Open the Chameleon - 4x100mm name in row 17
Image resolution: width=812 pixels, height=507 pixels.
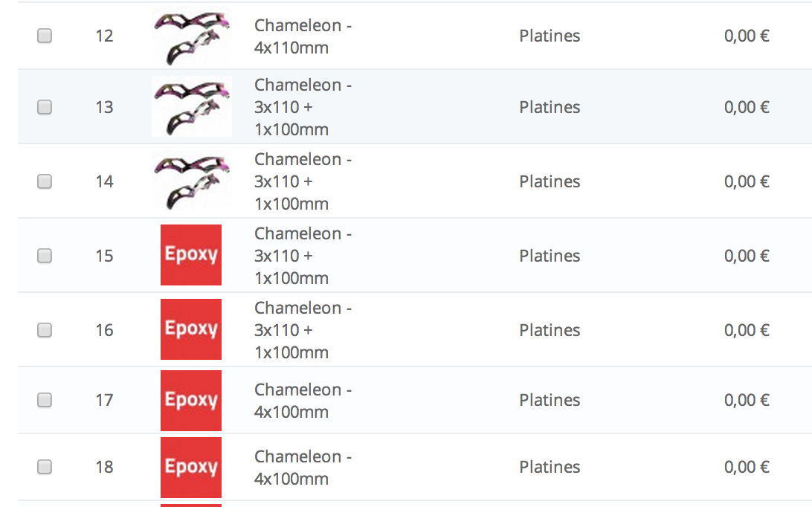tap(303, 400)
